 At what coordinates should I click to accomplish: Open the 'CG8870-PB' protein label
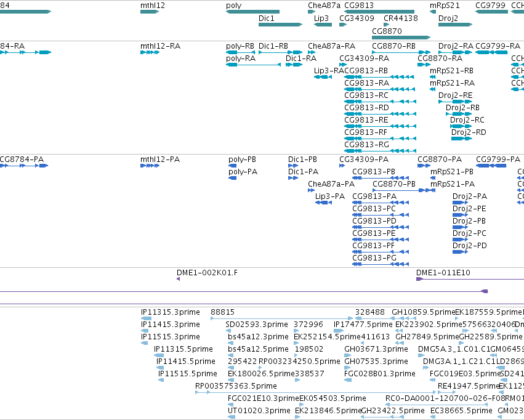point(394,184)
